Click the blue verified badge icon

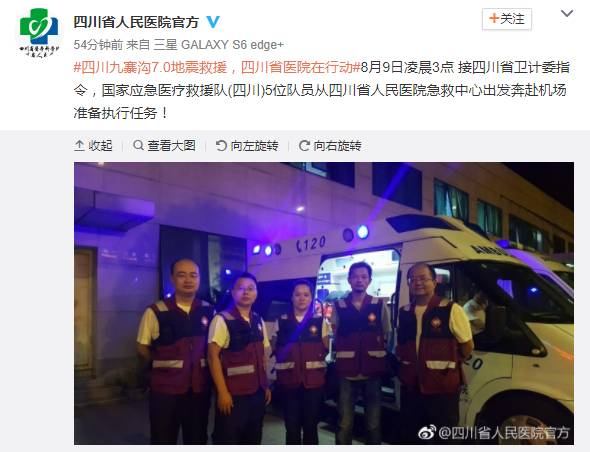[x=213, y=22]
